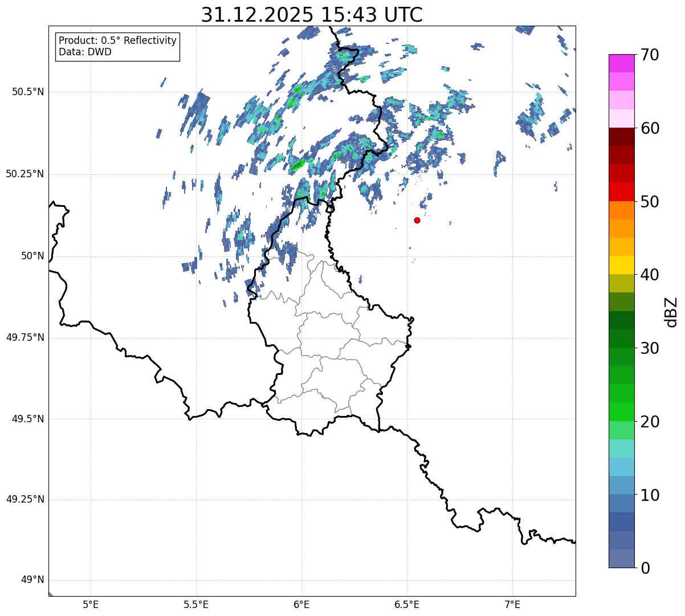Click the orange colorbar segment below 50
Viewport: 685px width, 616px height.
622,210
